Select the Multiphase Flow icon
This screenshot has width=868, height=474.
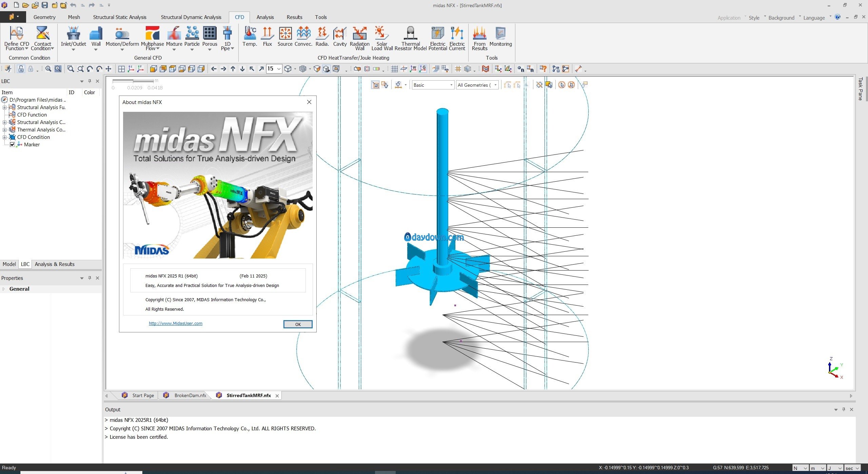(152, 38)
